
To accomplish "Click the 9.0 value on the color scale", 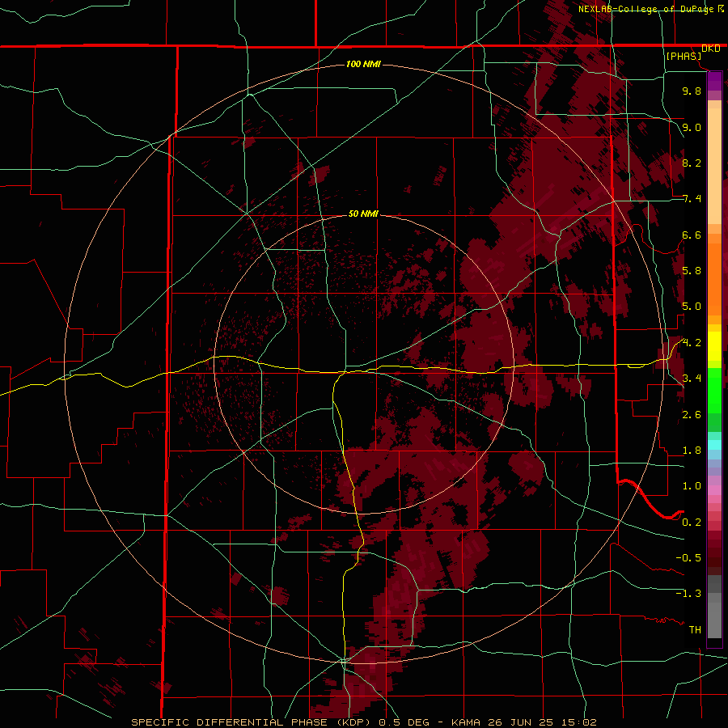I will pos(692,127).
